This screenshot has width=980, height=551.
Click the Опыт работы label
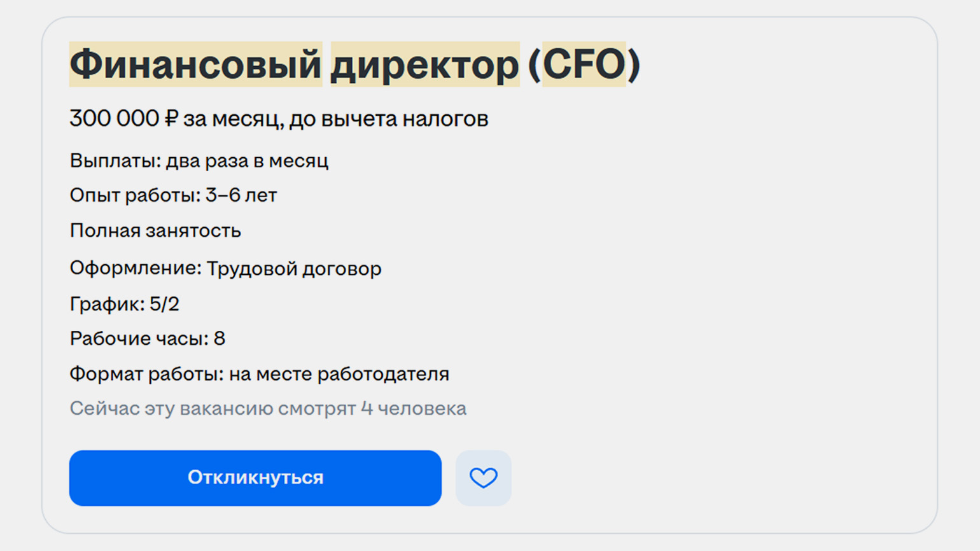click(x=134, y=195)
